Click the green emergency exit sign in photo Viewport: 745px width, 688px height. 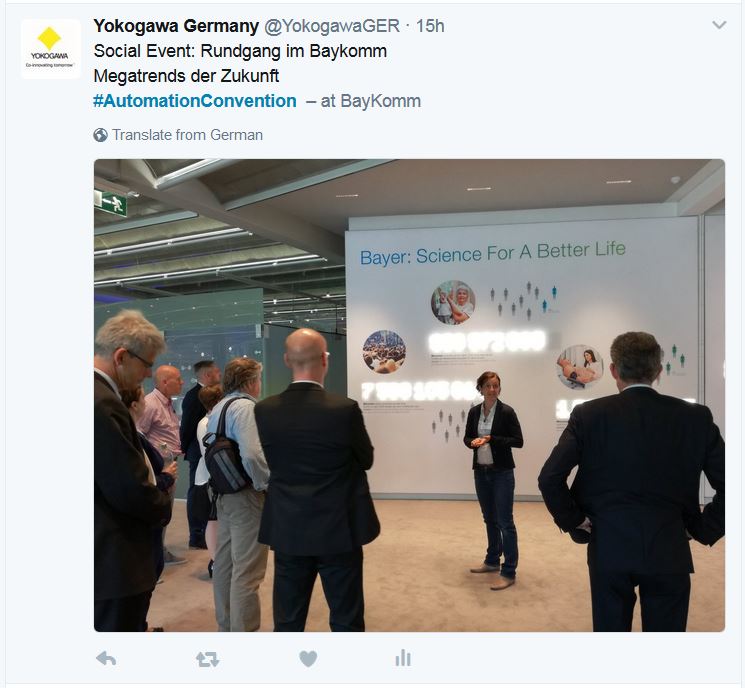pyautogui.click(x=111, y=203)
